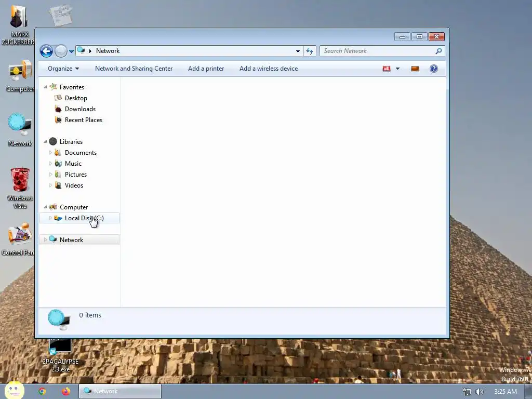Change the view with the view icon

point(387,69)
